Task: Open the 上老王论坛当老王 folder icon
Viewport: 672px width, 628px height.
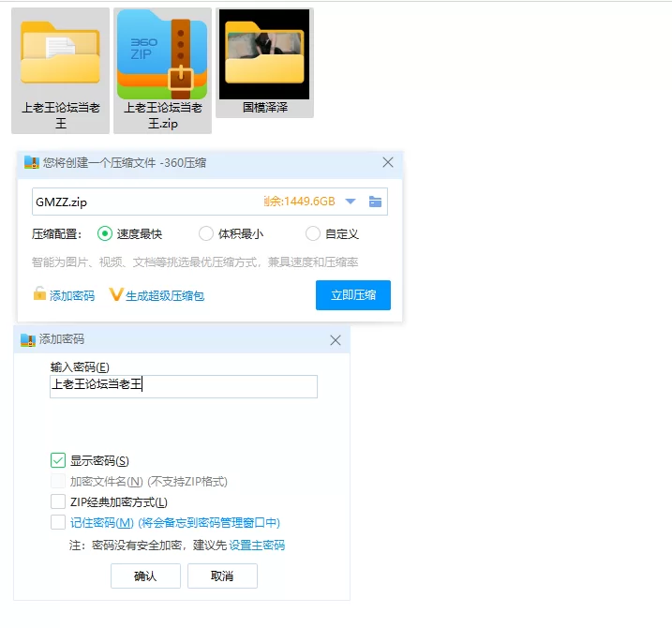Action: (61, 52)
